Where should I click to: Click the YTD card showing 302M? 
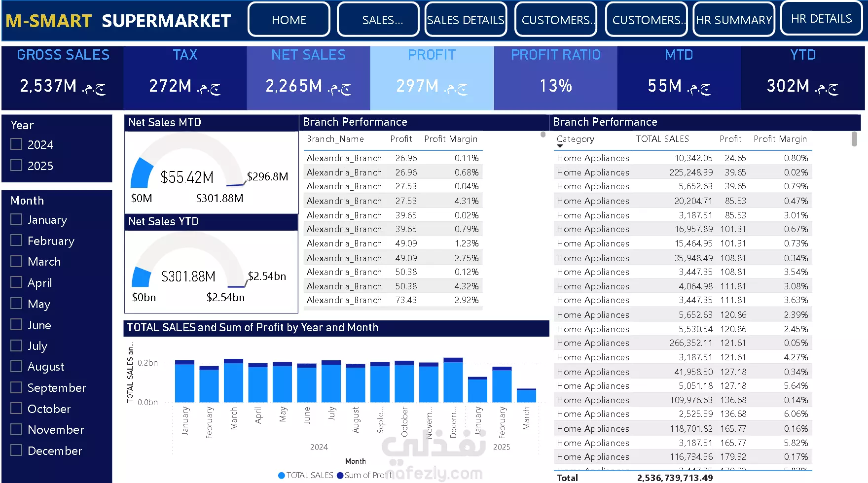click(803, 78)
